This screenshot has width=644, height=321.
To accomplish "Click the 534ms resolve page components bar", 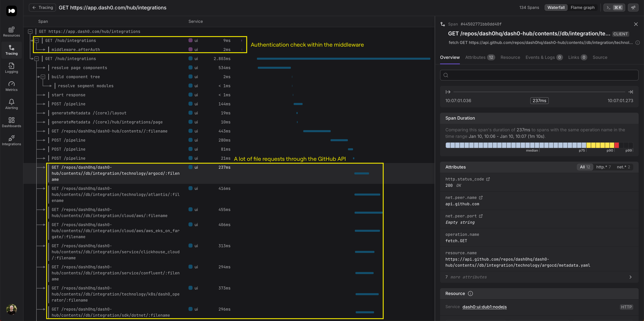I will [274, 68].
